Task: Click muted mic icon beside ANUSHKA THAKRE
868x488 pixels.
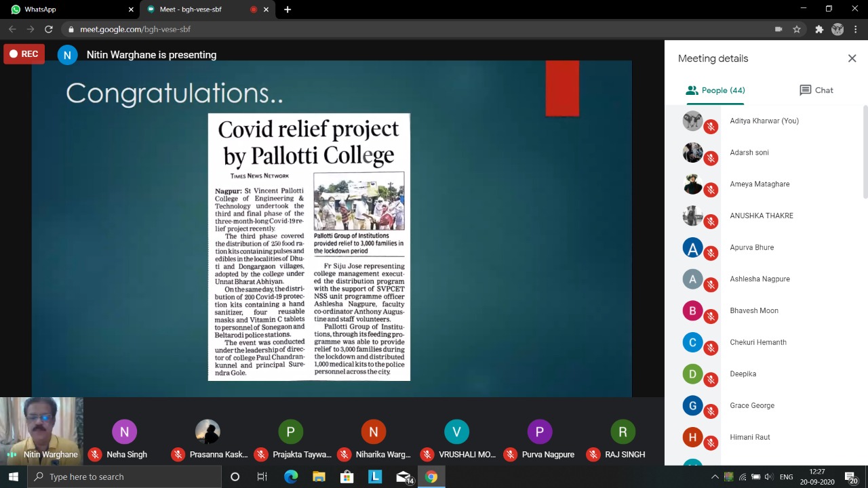Action: click(711, 221)
